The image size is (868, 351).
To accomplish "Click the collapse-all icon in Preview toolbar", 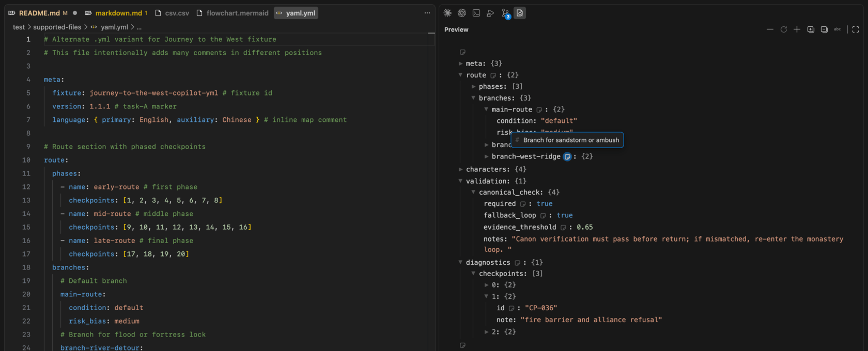I will coord(824,29).
